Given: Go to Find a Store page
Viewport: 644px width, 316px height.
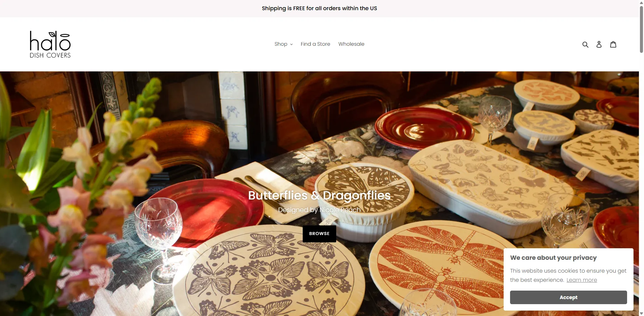Looking at the screenshot, I should pos(315,44).
